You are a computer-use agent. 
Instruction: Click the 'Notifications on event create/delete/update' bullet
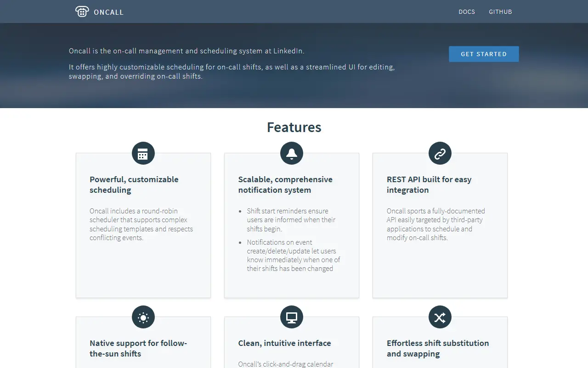294,255
